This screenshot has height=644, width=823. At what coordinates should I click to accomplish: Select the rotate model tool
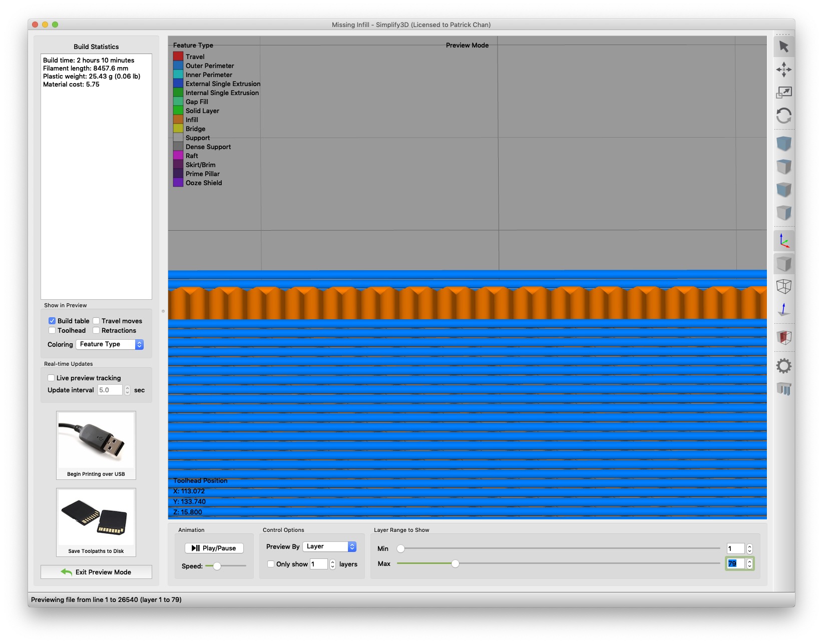(783, 116)
